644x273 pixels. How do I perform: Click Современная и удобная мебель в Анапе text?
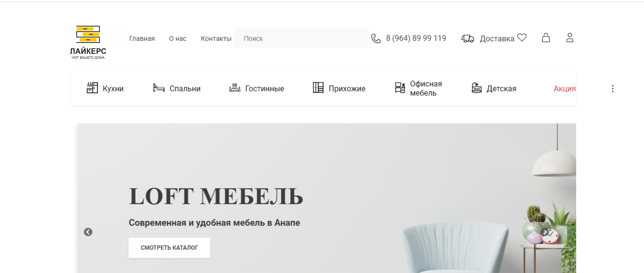[x=215, y=222]
